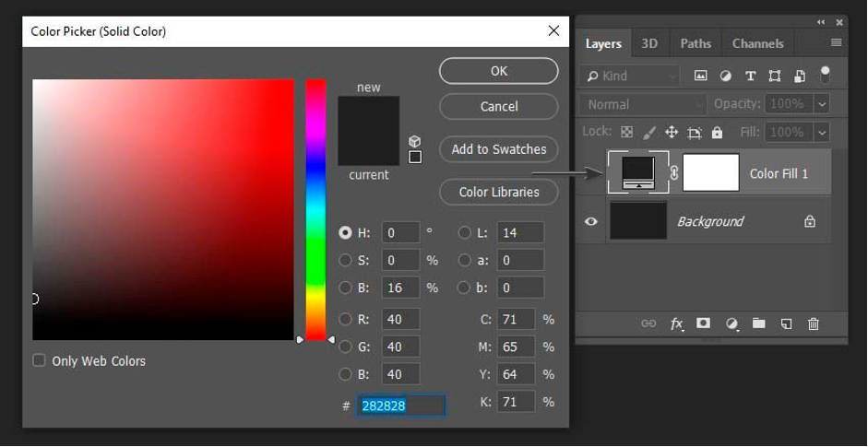Click the lock position move icon
Screen dimensions: 868x447
[x=672, y=132]
